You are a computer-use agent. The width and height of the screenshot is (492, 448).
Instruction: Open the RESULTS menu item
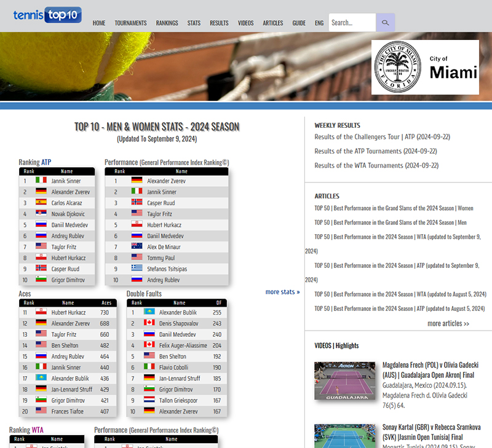(x=219, y=23)
